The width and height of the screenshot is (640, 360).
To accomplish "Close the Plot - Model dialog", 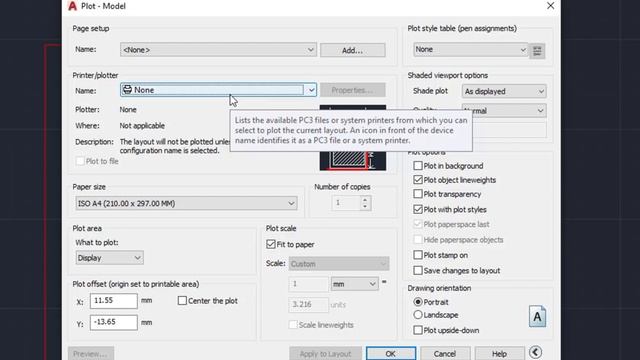I will pyautogui.click(x=551, y=6).
